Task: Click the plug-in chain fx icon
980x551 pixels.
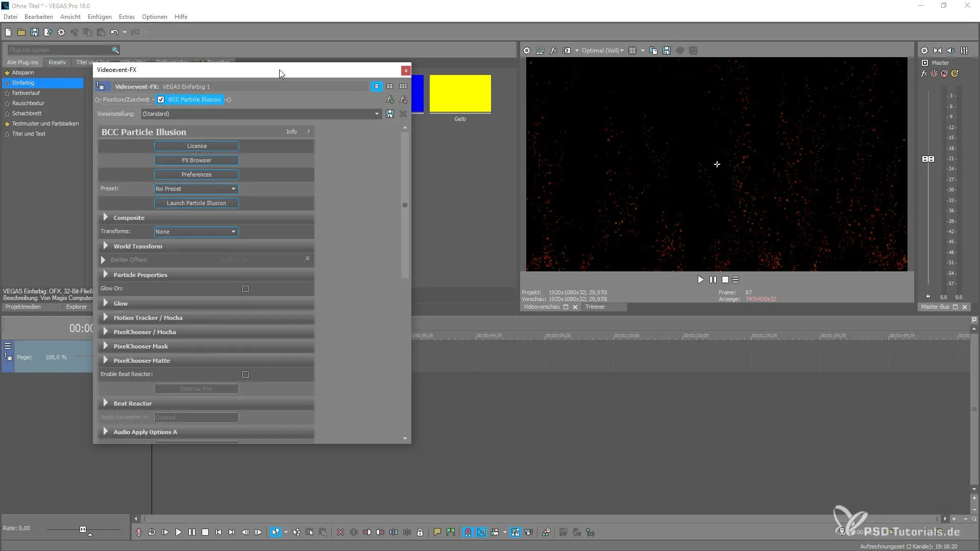Action: [390, 99]
